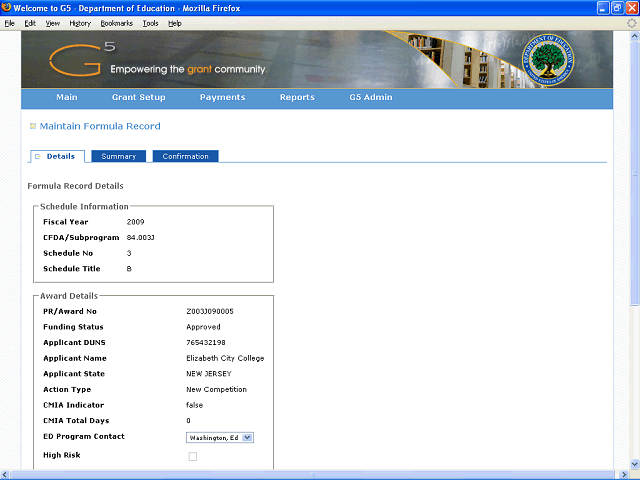Switch to the Summary tab
The width and height of the screenshot is (640, 480).
pyautogui.click(x=118, y=156)
